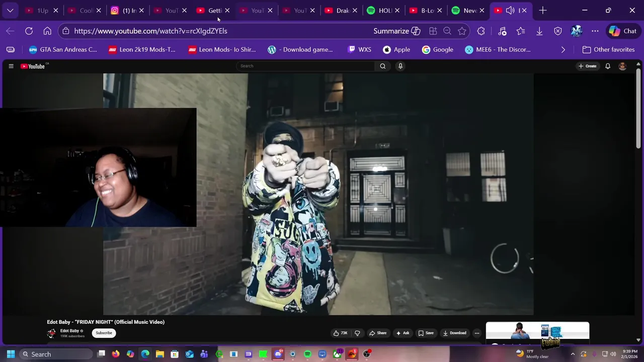
Task: Open browser downloads arrow icon
Action: pos(539,31)
